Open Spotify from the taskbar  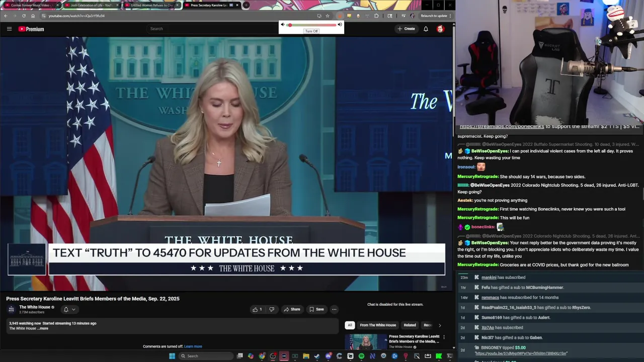[361, 356]
